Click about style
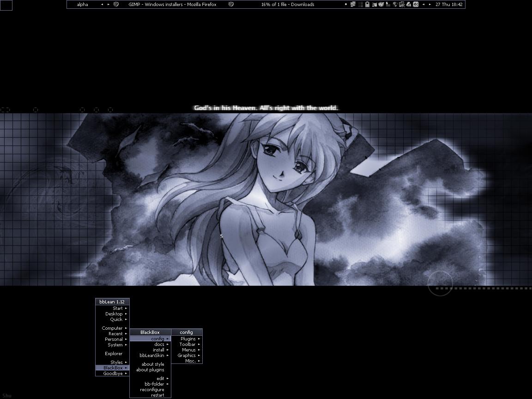This screenshot has height=399, width=532. 150,364
